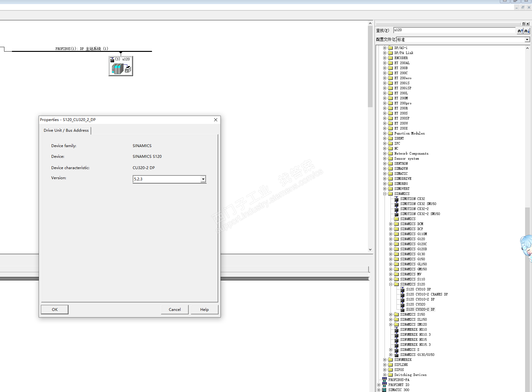Expand the Switching Devices tree node
This screenshot has width=532, height=392.
[x=385, y=375]
